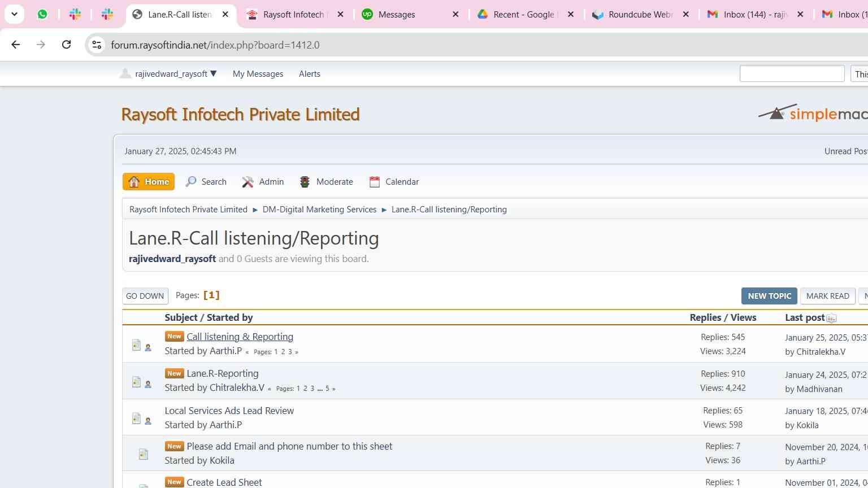Image resolution: width=868 pixels, height=488 pixels.
Task: Go to DM-Digital Marketing Services breadcrumb
Action: pos(319,210)
